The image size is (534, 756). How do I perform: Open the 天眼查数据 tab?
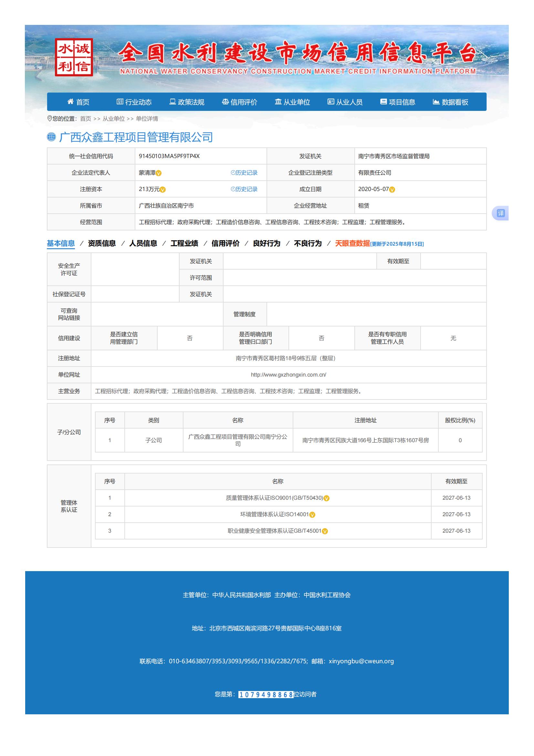coord(352,243)
